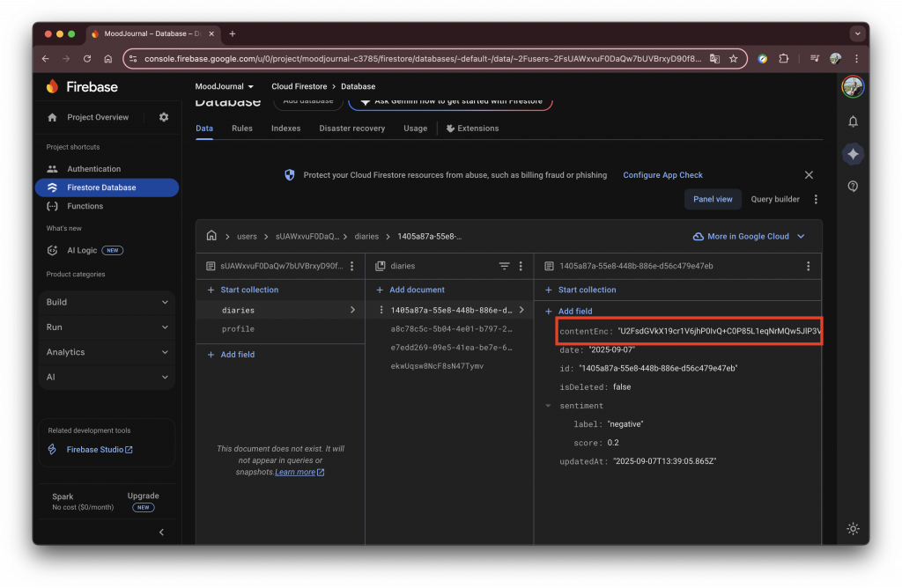Translate this page icon in address bar
The height and width of the screenshot is (588, 902).
[714, 59]
